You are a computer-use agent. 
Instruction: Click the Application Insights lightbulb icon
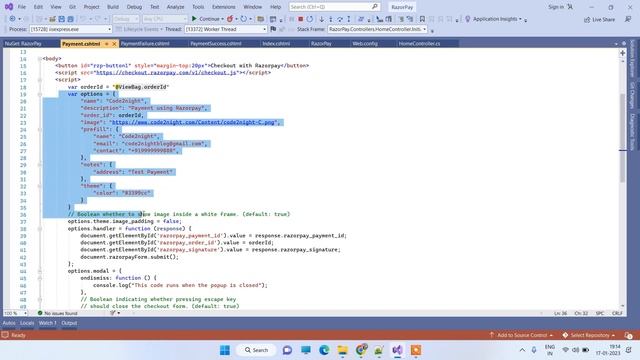click(x=468, y=19)
